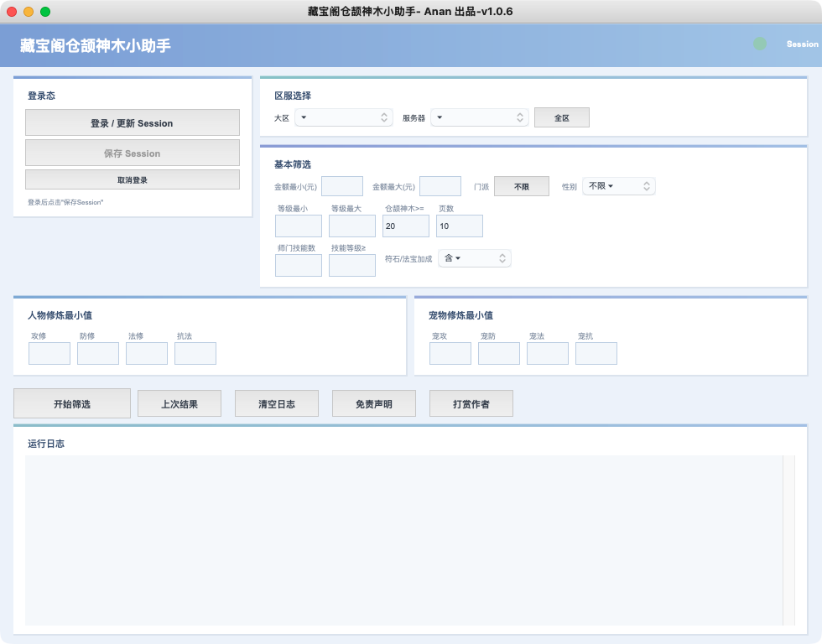Open the 免责声明 disclaimer

pyautogui.click(x=374, y=403)
